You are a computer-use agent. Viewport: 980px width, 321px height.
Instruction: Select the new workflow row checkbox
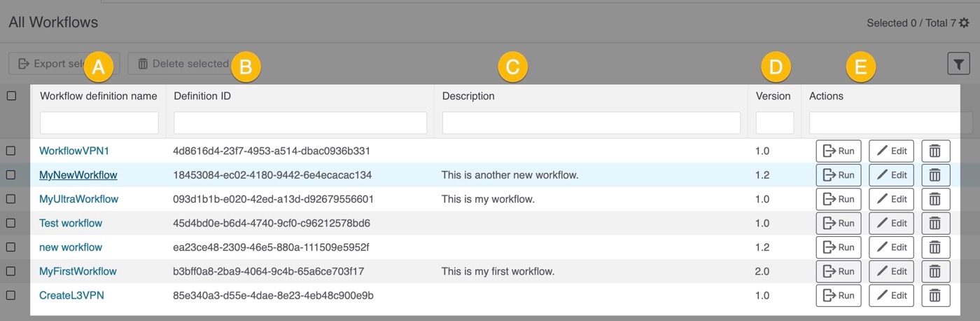click(x=11, y=247)
